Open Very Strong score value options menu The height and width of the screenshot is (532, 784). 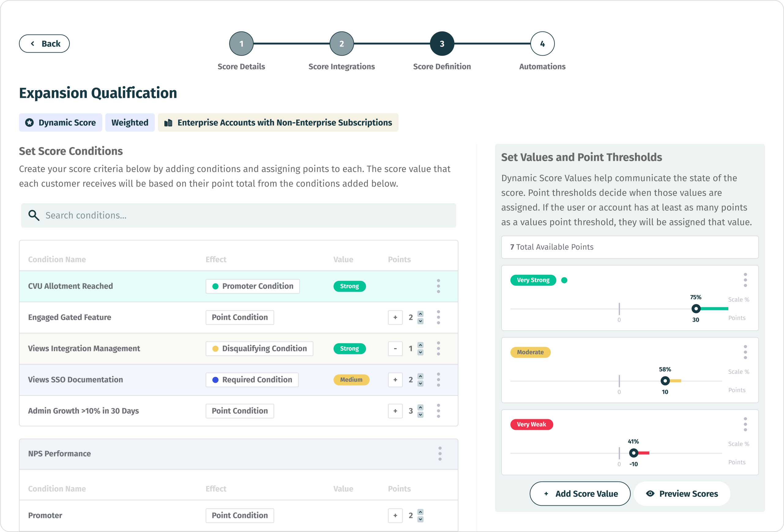coord(745,280)
